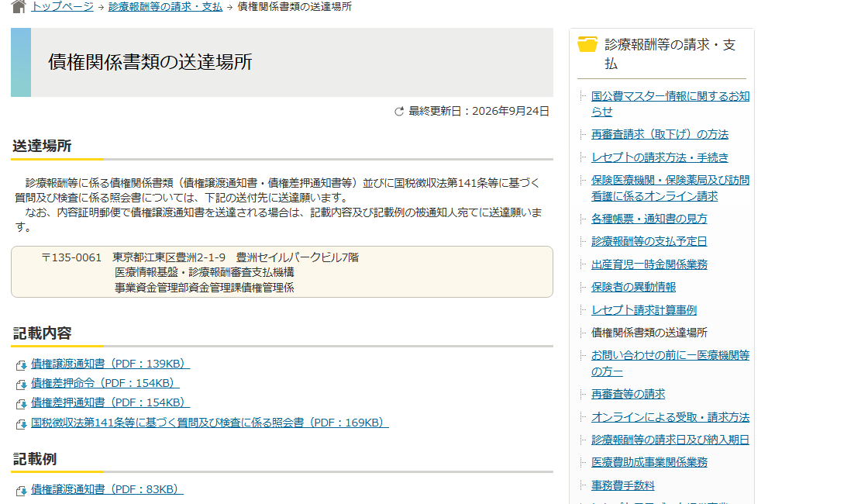
Task: Open 出産育児一時金関係業務 link
Action: click(x=649, y=264)
